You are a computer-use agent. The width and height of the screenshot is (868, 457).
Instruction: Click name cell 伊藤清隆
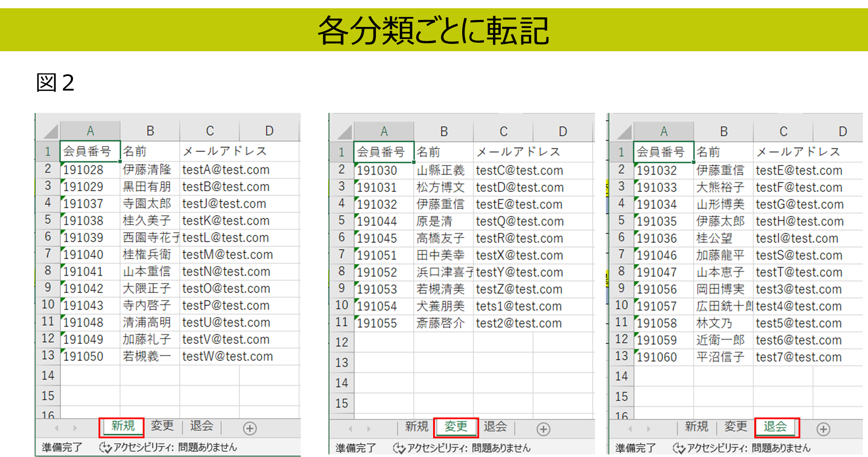[x=150, y=170]
